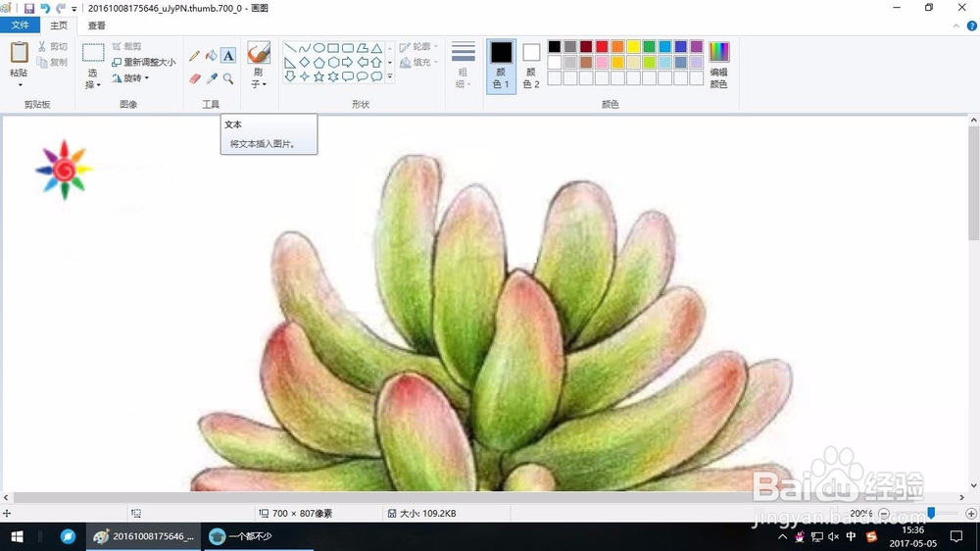Choose the Hexagon shape
This screenshot has width=980, height=551.
(x=333, y=63)
